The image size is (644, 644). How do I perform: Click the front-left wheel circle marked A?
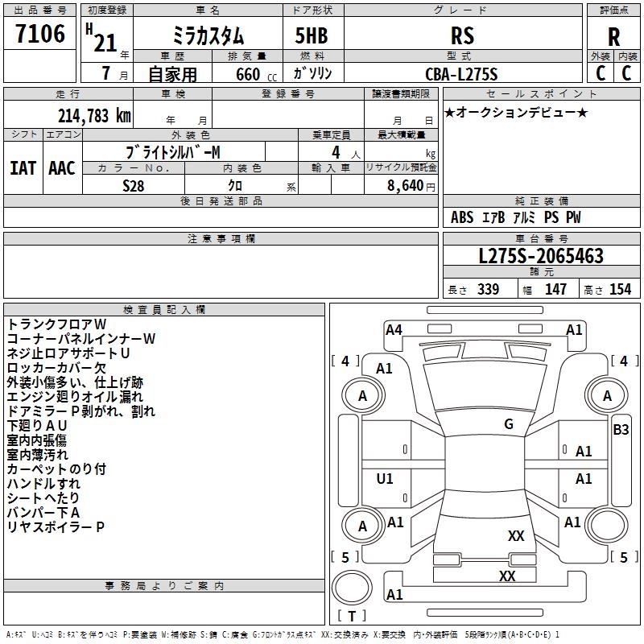pos(362,396)
